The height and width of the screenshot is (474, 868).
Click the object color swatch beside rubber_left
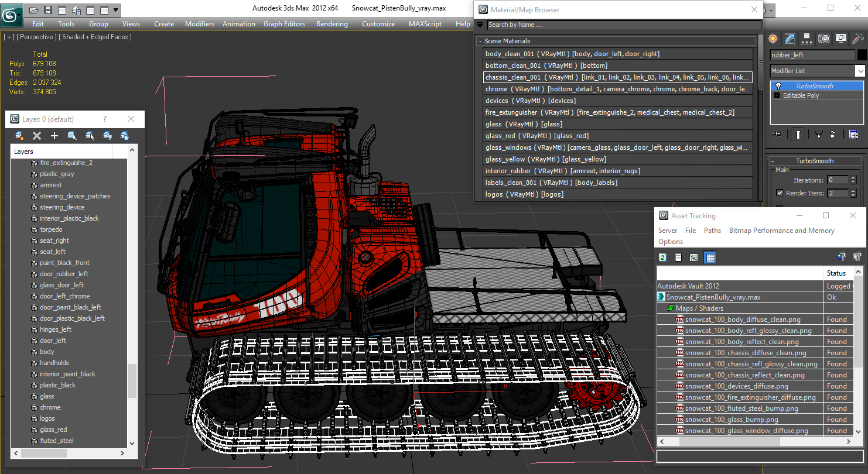coord(862,55)
